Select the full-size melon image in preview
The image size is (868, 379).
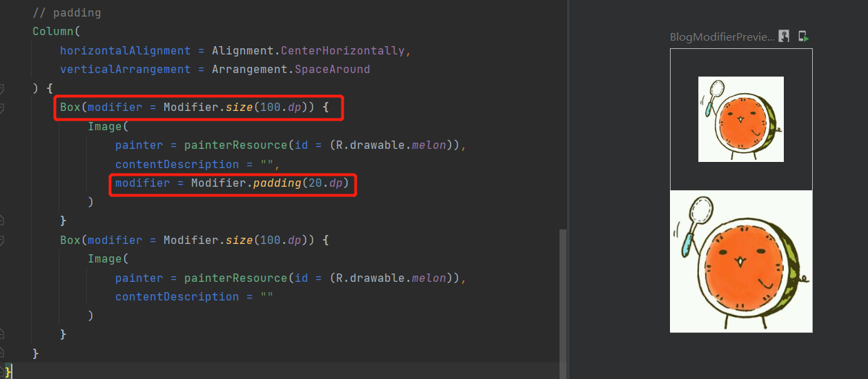(741, 261)
